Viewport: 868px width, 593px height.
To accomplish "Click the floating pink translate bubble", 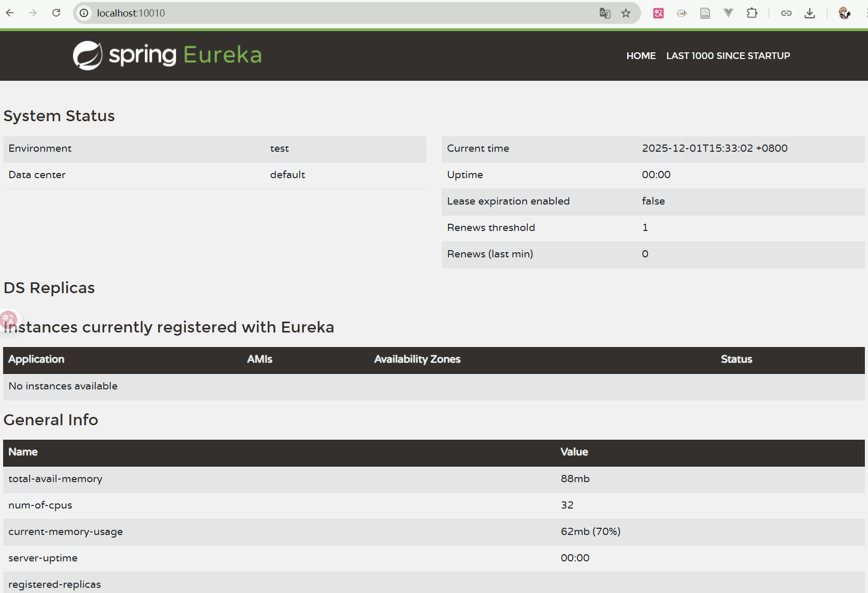I will point(8,319).
